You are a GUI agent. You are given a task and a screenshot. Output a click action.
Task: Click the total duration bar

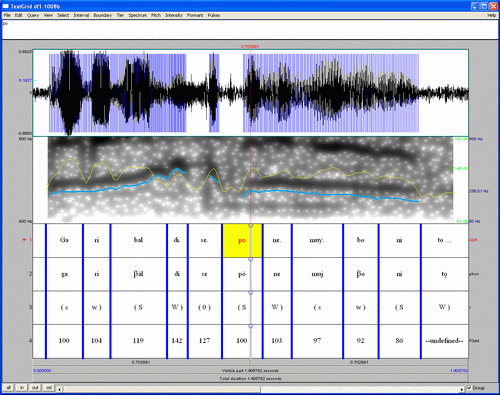[250, 378]
